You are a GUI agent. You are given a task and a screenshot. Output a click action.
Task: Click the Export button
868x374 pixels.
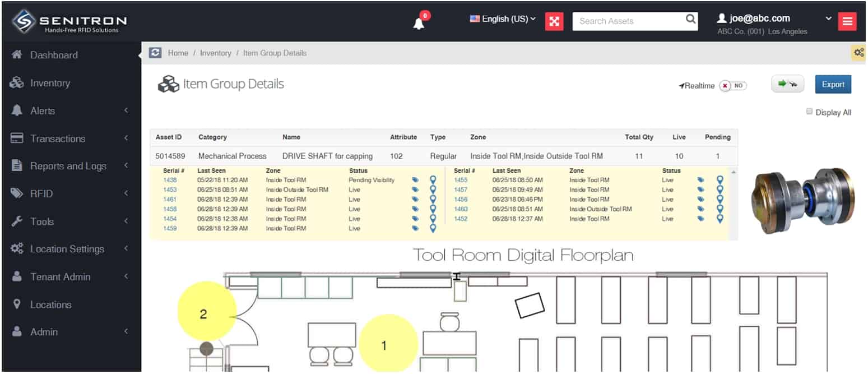coord(833,85)
